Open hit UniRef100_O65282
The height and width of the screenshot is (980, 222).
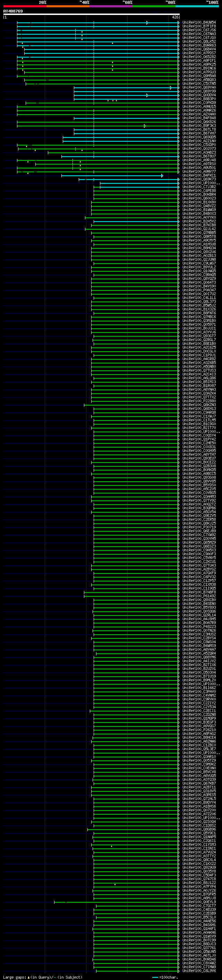pos(199,57)
